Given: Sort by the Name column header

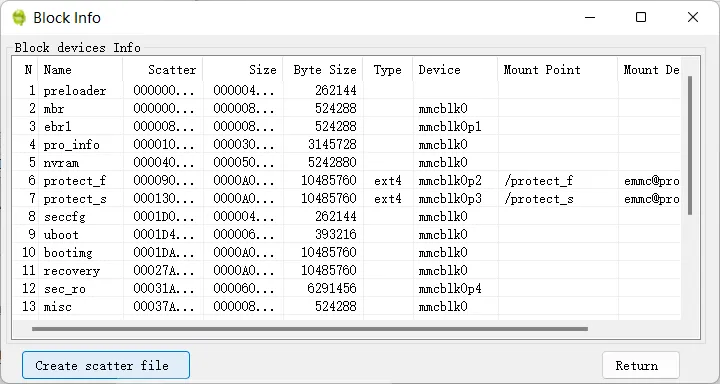Looking at the screenshot, I should (80, 70).
